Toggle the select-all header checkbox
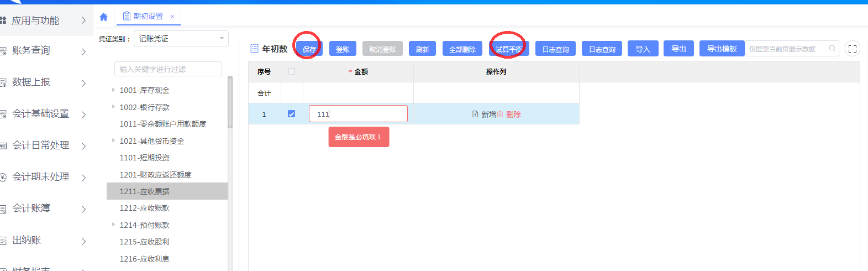The height and width of the screenshot is (271, 868). coord(292,72)
